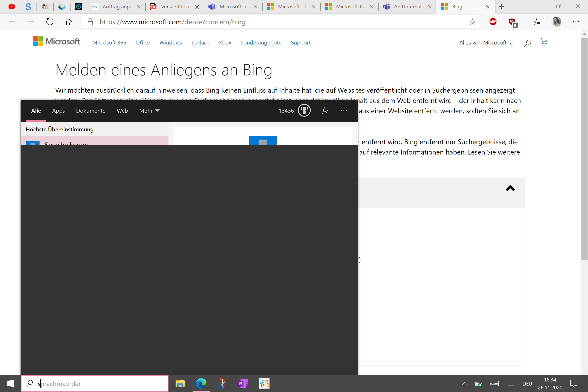Screen dimensions: 588x392
Task: Open the pinned black circle favicon tab
Action: 78,7
